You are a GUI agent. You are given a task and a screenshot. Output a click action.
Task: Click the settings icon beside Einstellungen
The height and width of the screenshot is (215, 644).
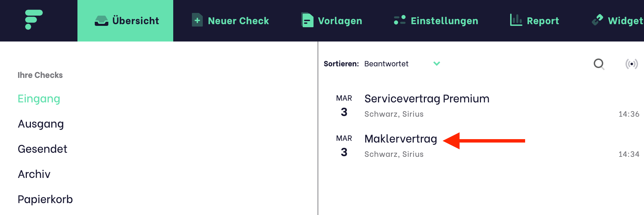point(400,20)
